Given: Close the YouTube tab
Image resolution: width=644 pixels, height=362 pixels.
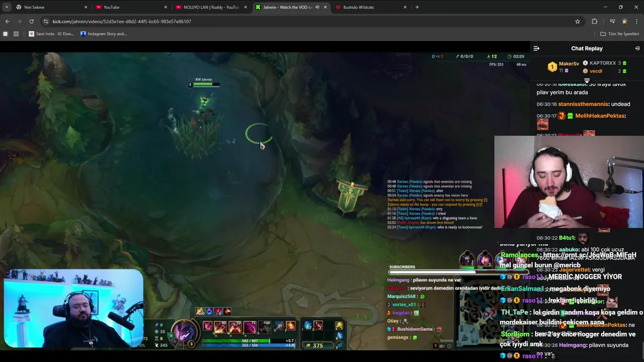Looking at the screenshot, I should point(166,7).
